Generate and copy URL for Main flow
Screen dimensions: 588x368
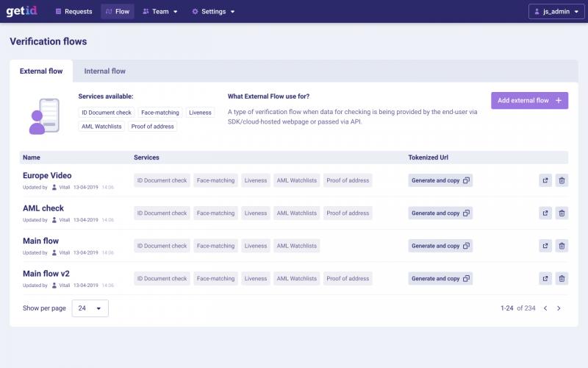[440, 246]
